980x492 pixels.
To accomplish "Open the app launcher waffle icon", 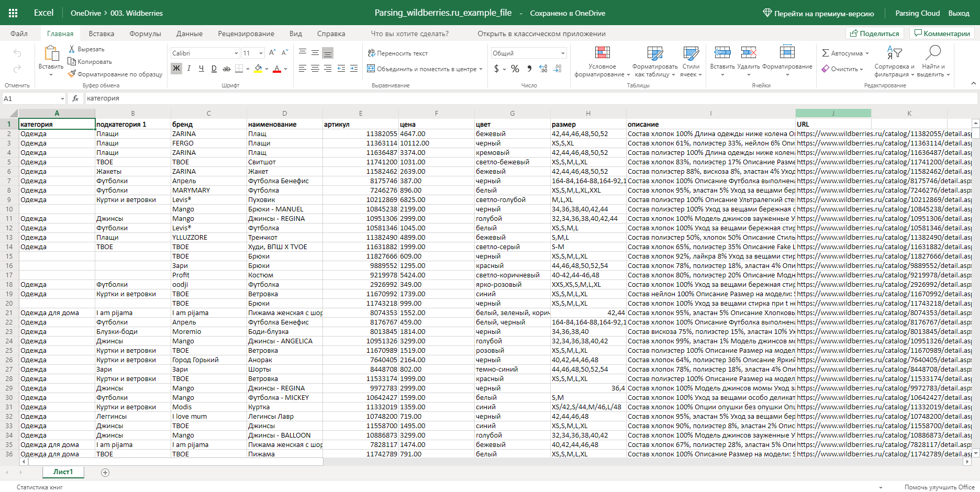I will click(13, 13).
